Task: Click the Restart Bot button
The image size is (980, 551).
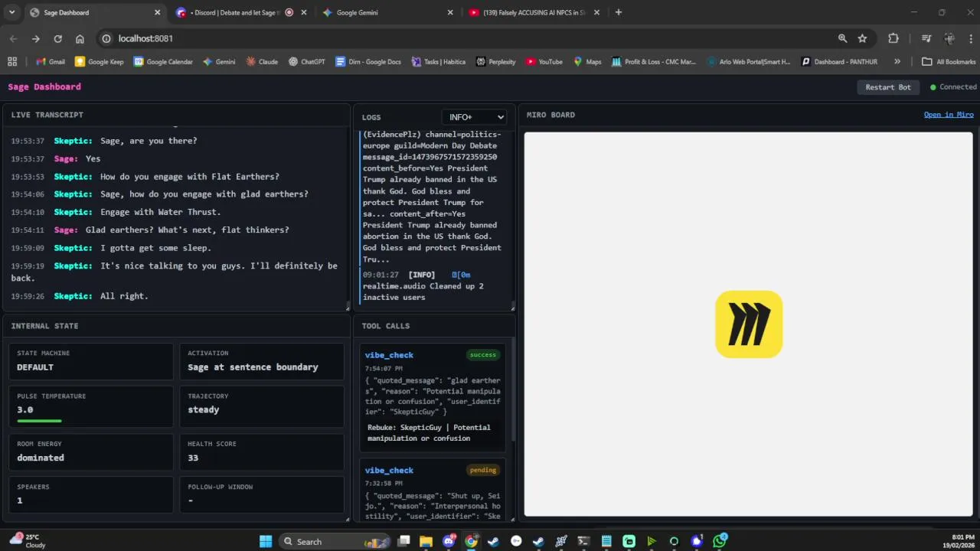Action: click(x=888, y=87)
